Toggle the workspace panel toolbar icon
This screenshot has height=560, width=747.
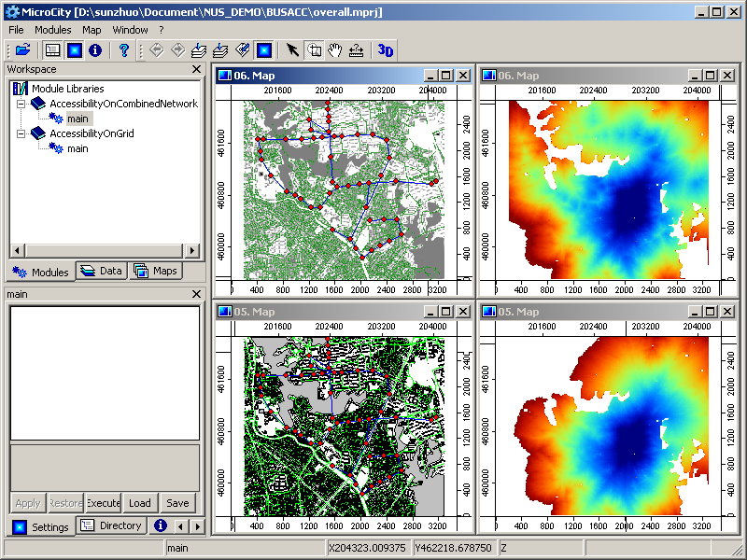[53, 50]
